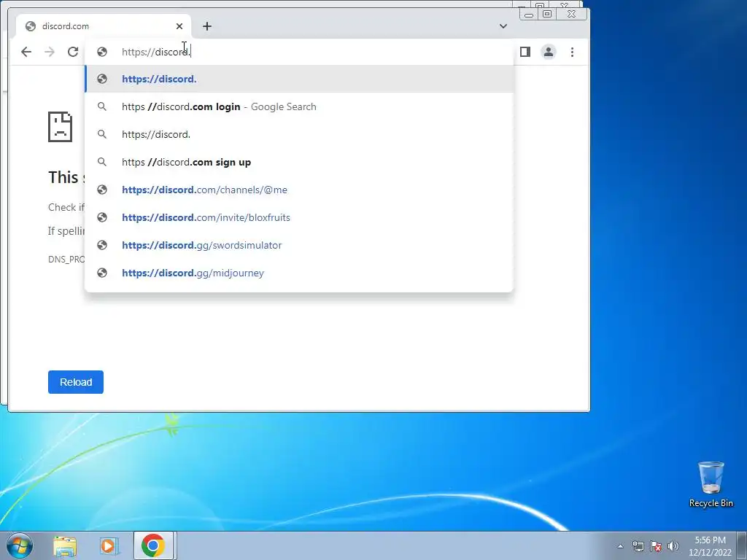Image resolution: width=747 pixels, height=560 pixels.
Task: Open the discord.com/channels/@me suggestion
Action: (299, 190)
